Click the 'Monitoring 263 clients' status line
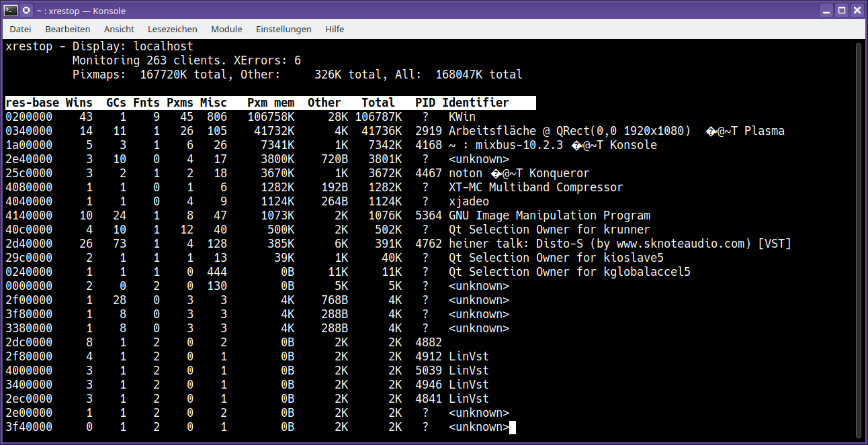The width and height of the screenshot is (868, 445). 187,60
